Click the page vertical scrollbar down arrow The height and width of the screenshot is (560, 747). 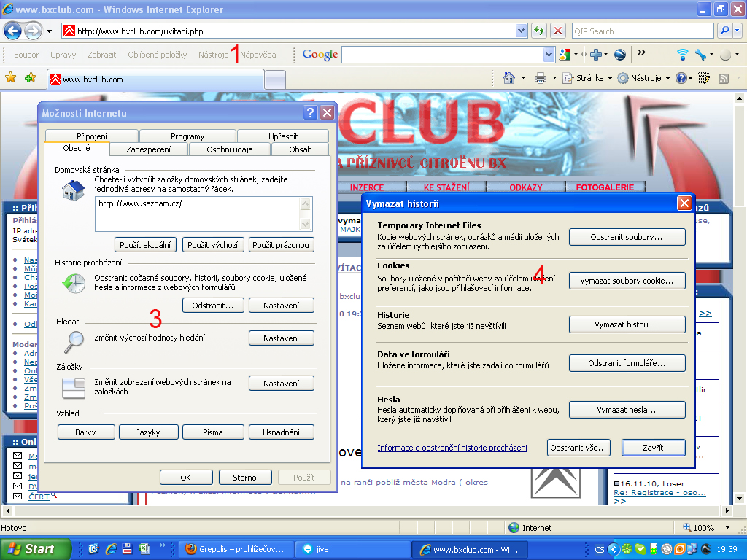pyautogui.click(x=739, y=499)
